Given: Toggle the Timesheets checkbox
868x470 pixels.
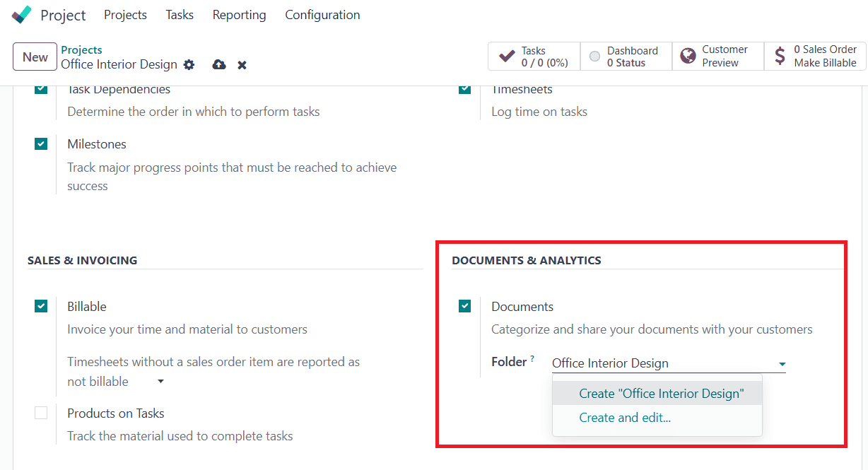Looking at the screenshot, I should point(464,89).
